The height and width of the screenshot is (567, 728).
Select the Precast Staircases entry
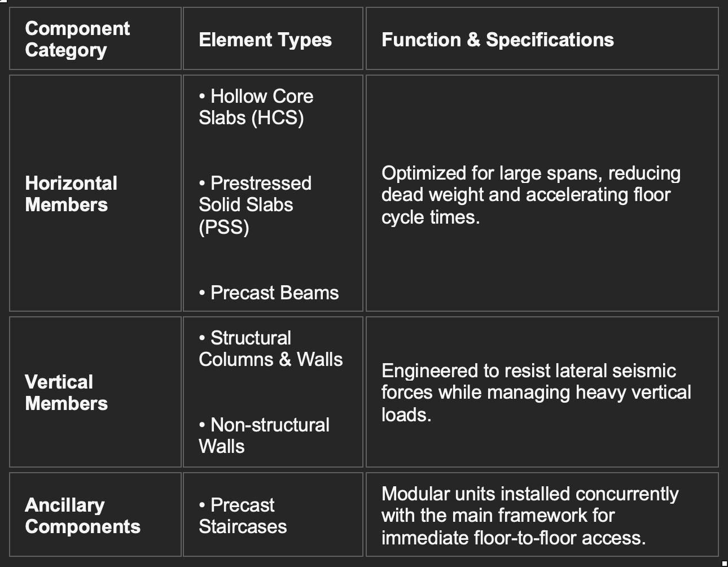click(x=243, y=516)
